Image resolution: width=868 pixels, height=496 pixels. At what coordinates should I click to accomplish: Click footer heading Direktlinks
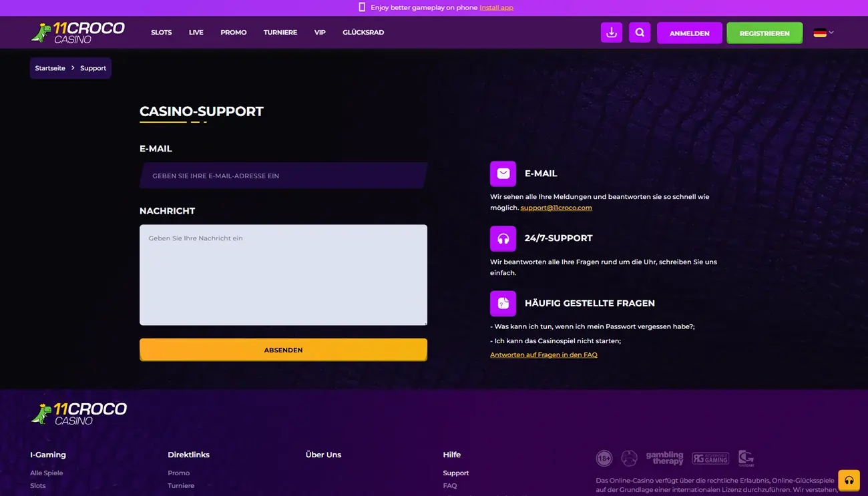[188, 455]
